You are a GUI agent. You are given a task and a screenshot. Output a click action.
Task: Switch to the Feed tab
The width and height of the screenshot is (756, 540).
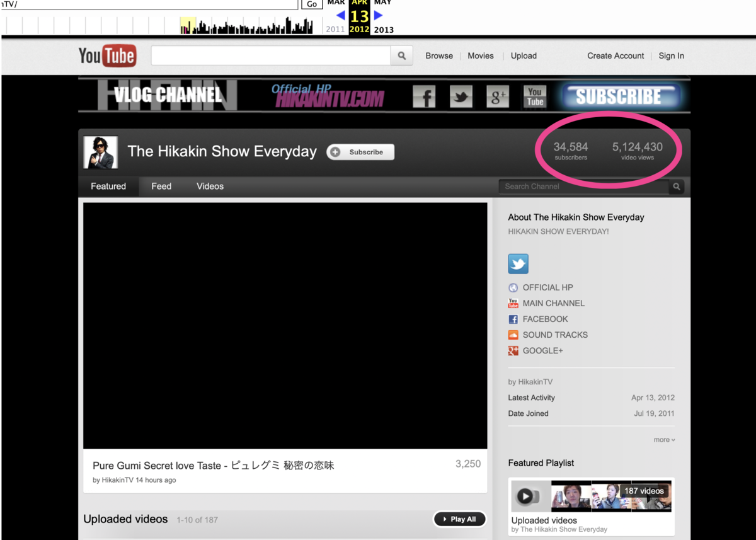point(161,187)
